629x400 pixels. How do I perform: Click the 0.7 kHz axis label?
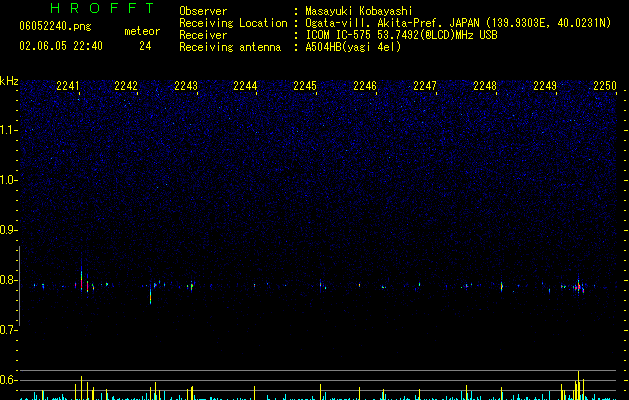coord(9,330)
